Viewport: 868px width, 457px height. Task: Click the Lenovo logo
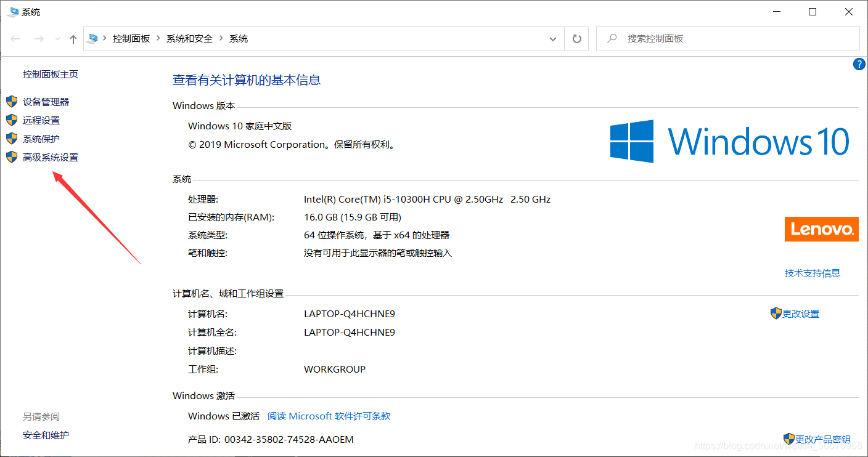coord(822,229)
